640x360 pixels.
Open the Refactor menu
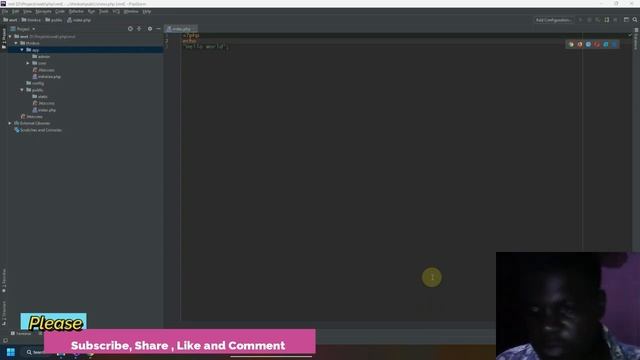[x=76, y=11]
